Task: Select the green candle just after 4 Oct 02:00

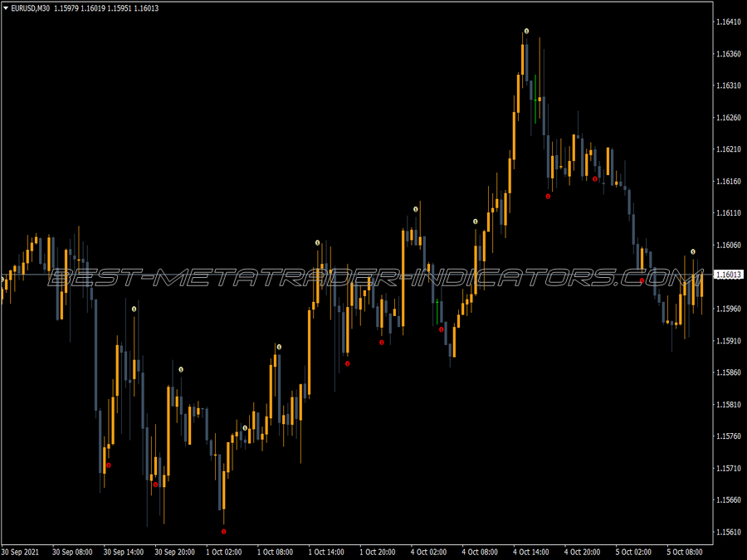Action: tap(437, 312)
